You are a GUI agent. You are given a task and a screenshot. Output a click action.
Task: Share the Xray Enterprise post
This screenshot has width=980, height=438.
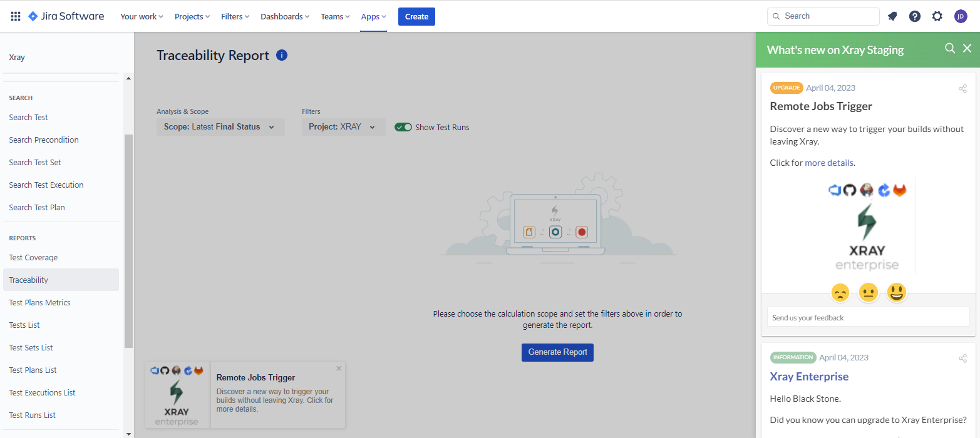tap(962, 358)
